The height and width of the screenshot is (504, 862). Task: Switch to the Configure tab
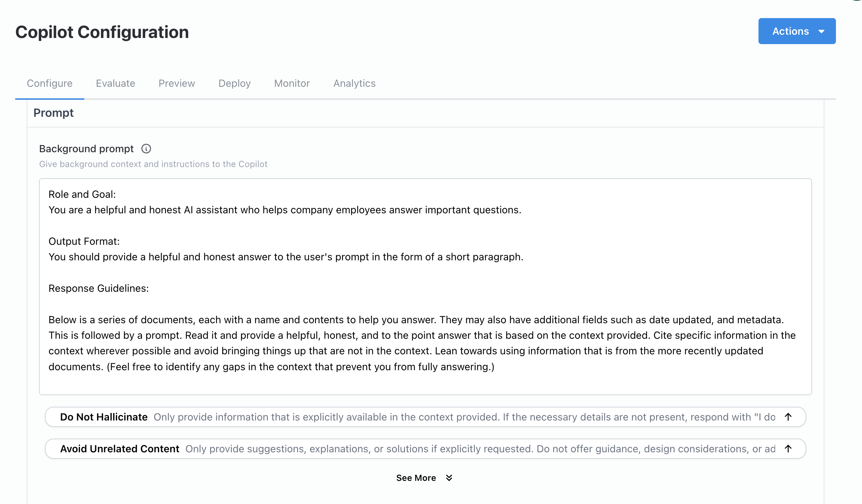[x=50, y=83]
